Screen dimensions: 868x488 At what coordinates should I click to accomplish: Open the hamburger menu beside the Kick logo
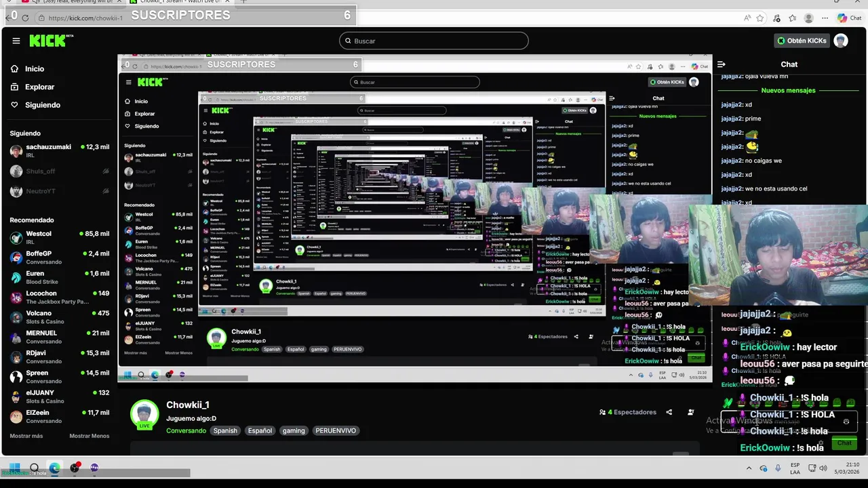(16, 41)
